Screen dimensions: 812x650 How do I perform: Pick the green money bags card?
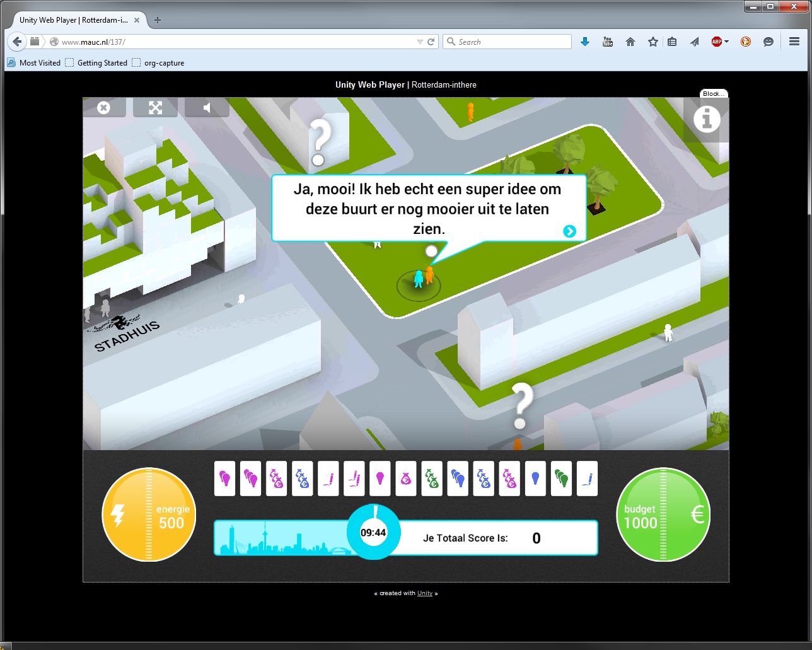432,479
